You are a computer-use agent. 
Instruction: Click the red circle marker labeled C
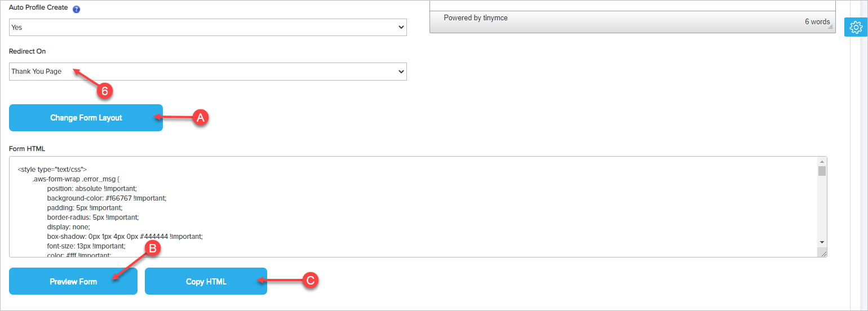coord(309,281)
